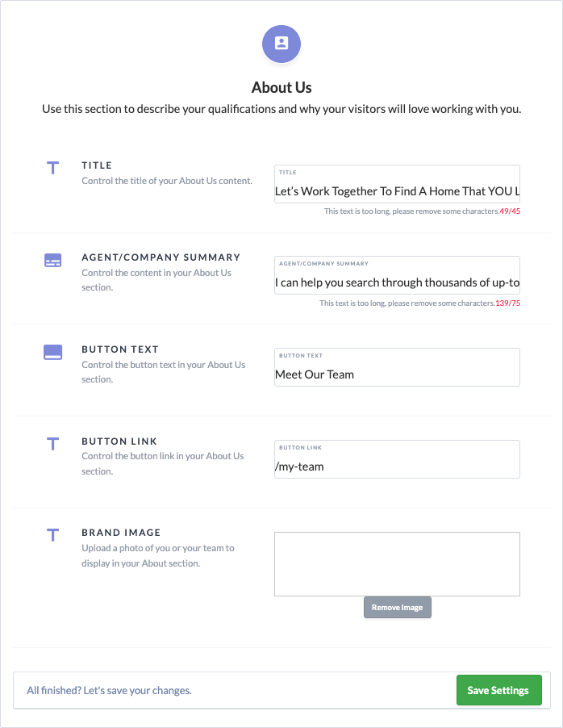Image resolution: width=563 pixels, height=728 pixels.
Task: Click the 49/45 character counter warning
Action: pos(510,211)
